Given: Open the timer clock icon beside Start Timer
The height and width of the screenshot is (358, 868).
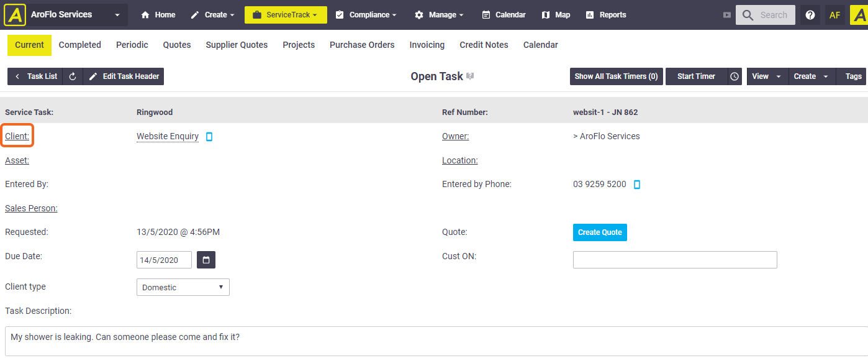Looking at the screenshot, I should 735,76.
